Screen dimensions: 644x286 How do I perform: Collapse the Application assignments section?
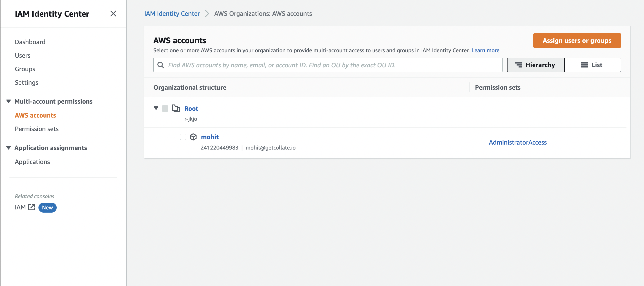pos(8,148)
